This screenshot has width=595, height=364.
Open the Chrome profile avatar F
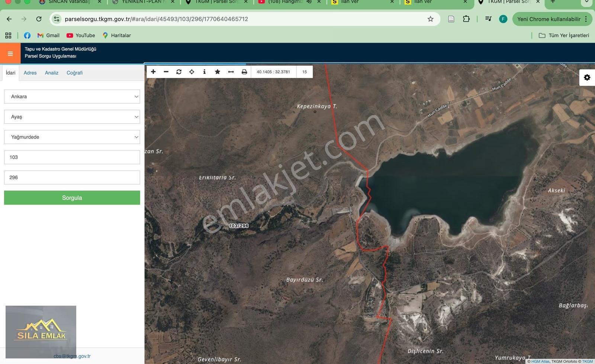coord(503,19)
